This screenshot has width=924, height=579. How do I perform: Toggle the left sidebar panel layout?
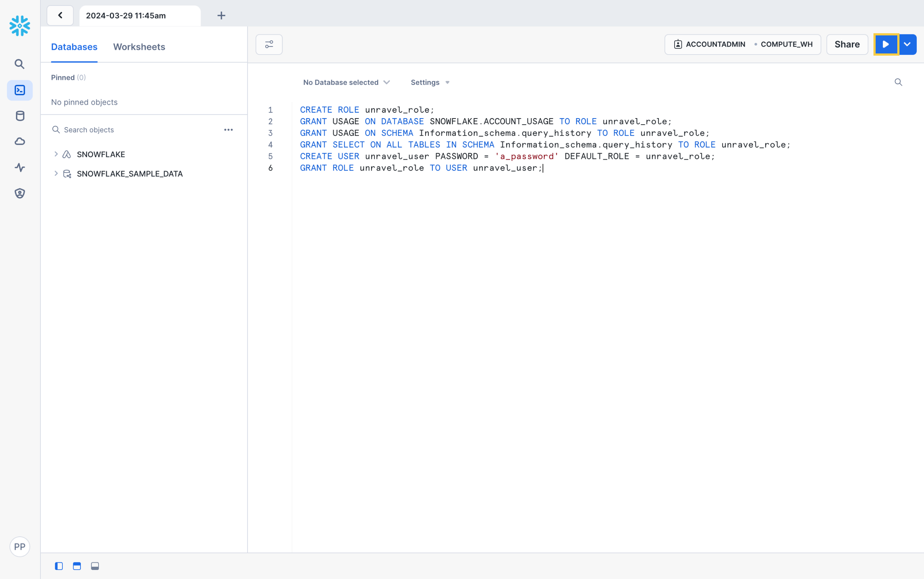(58, 566)
